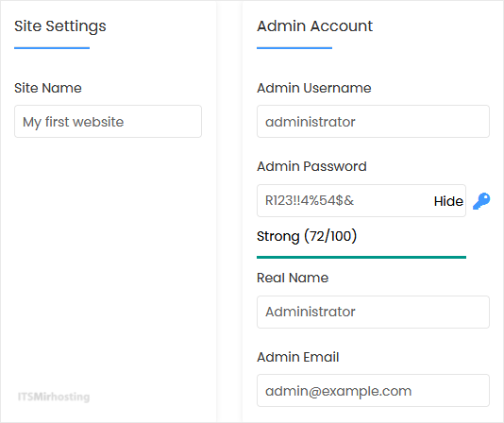Click the Strong (72/100) strength label
This screenshot has height=423, width=504.
[x=307, y=236]
